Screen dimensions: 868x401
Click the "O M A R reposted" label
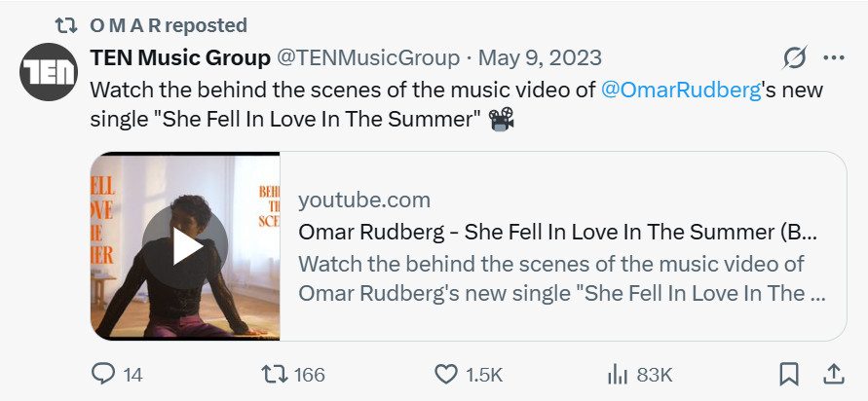point(169,25)
